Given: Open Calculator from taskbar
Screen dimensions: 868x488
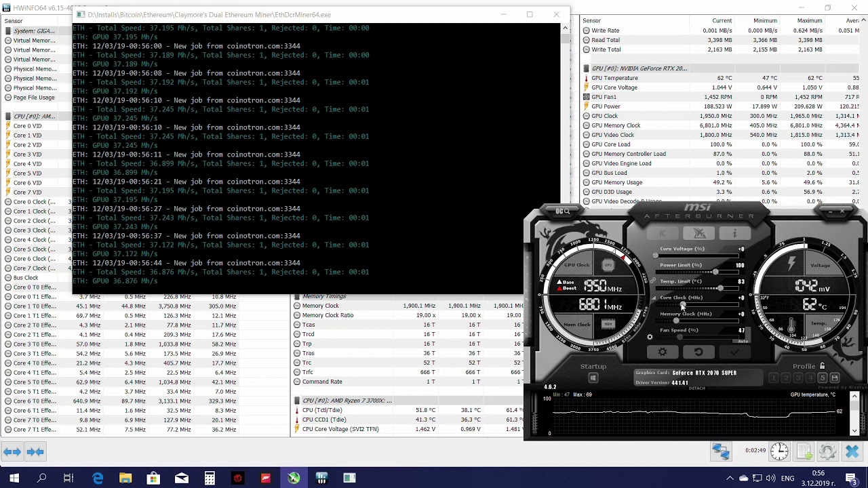Looking at the screenshot, I should pyautogui.click(x=210, y=479).
